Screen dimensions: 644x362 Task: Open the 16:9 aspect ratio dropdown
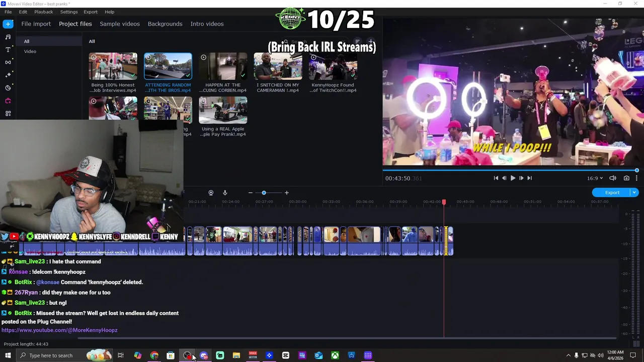[595, 178]
